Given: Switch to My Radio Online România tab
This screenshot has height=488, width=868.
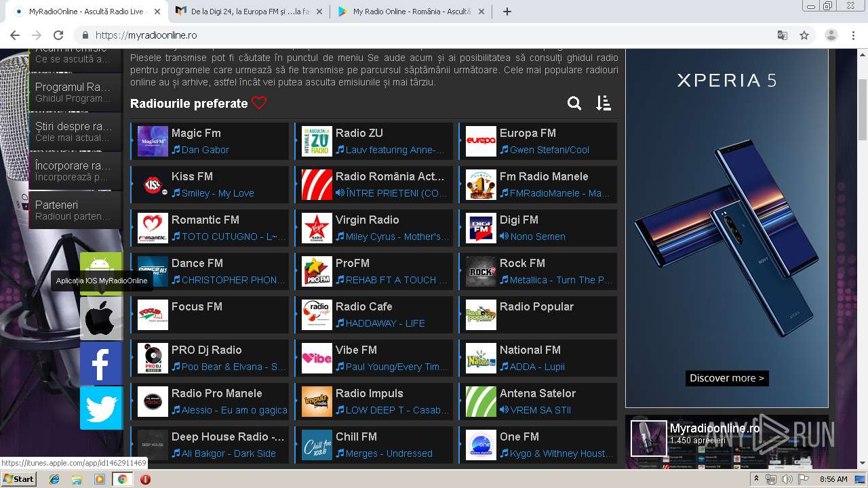Looking at the screenshot, I should pyautogui.click(x=411, y=12).
